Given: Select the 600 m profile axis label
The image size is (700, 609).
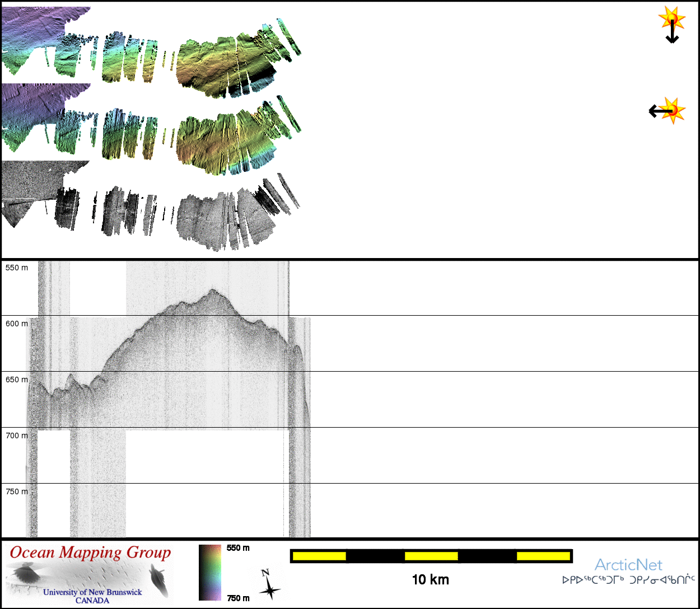Looking at the screenshot, I should pos(17,324).
